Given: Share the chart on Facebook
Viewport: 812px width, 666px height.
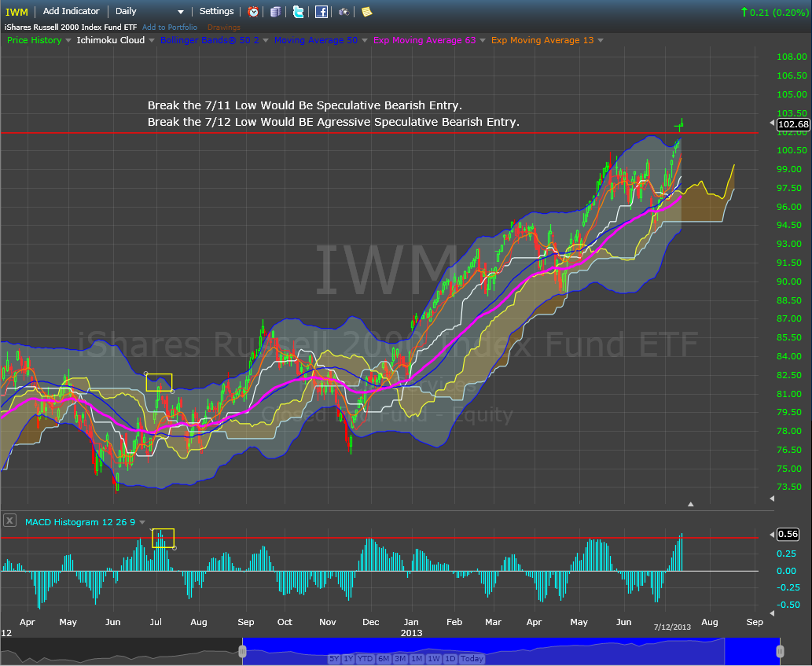Looking at the screenshot, I should (x=321, y=11).
